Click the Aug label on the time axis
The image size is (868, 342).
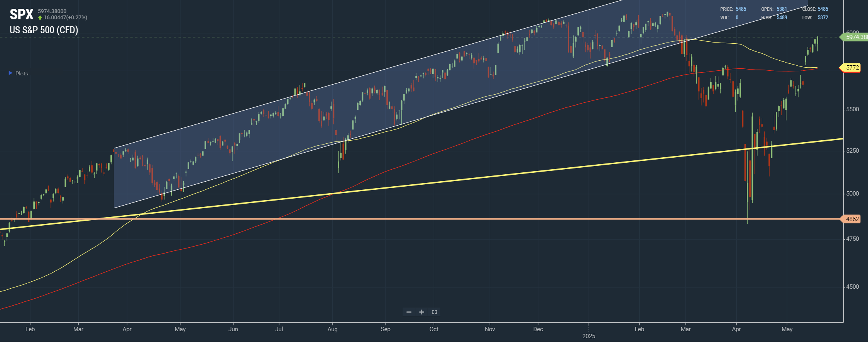[332, 329]
